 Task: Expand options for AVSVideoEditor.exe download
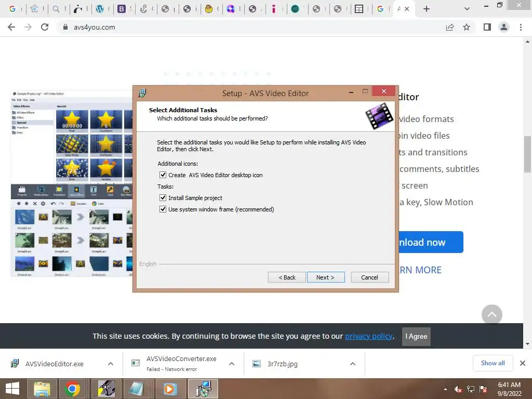coord(111,364)
